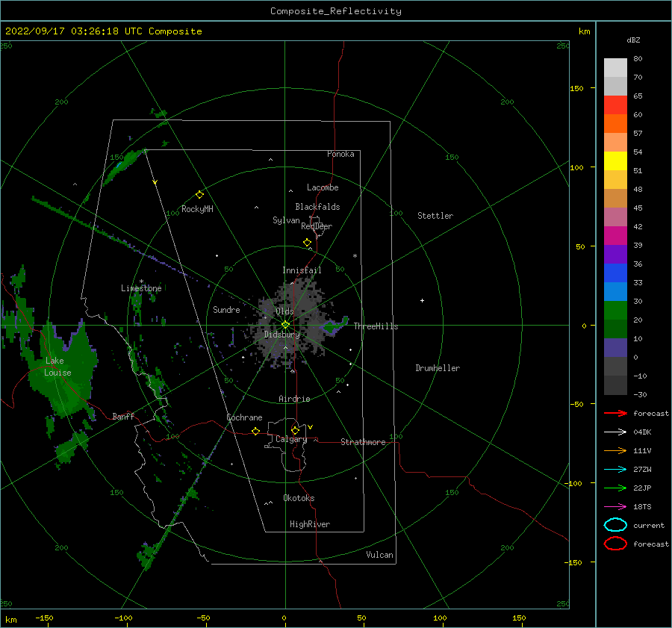Click the cyan 27ZW arrow in the legend
Screen dimensions: 672x628
[615, 470]
